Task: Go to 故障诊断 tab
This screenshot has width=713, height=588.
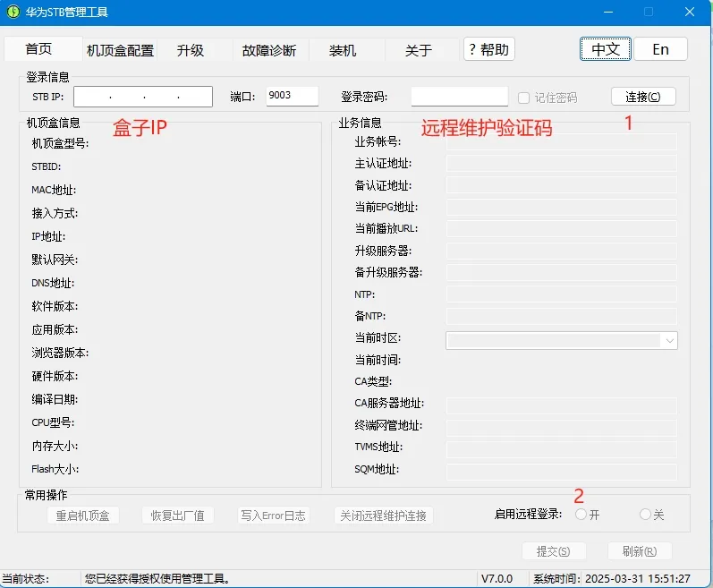Action: pyautogui.click(x=269, y=50)
